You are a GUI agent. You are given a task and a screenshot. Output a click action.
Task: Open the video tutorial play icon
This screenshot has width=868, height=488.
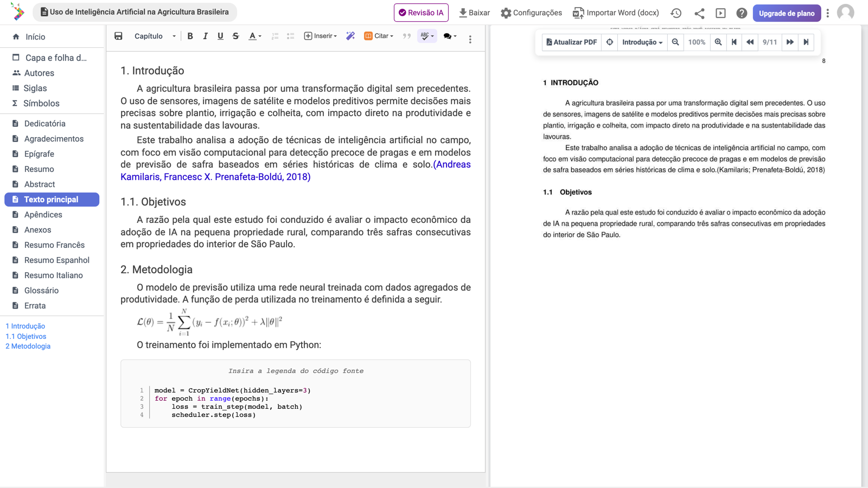pyautogui.click(x=720, y=13)
